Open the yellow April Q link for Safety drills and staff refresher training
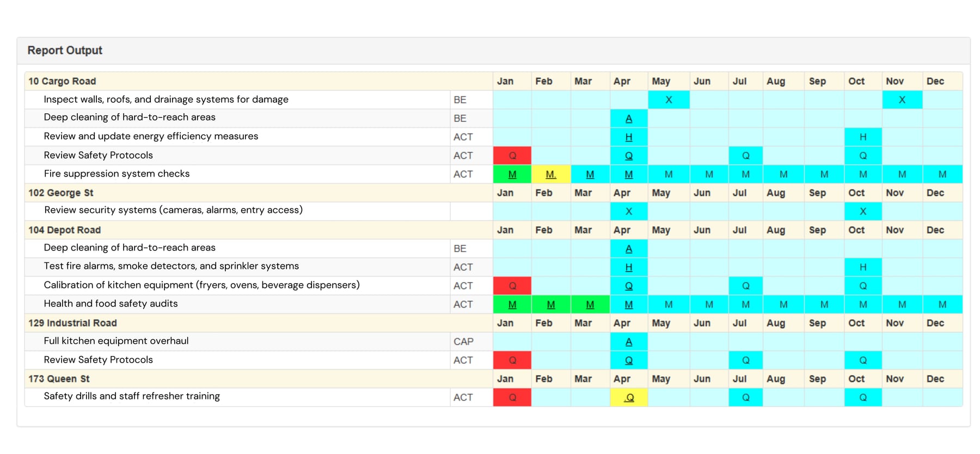Viewport: 980px width, 454px height. point(629,397)
